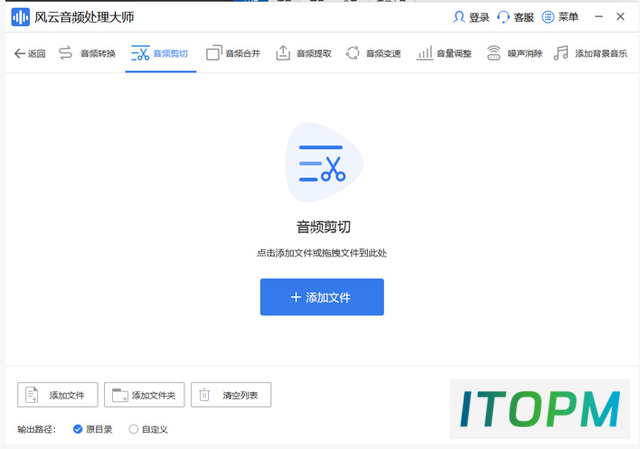Click the folder icon on 添加文件夹 button
Viewport: 640px width, 449px height.
(120, 395)
